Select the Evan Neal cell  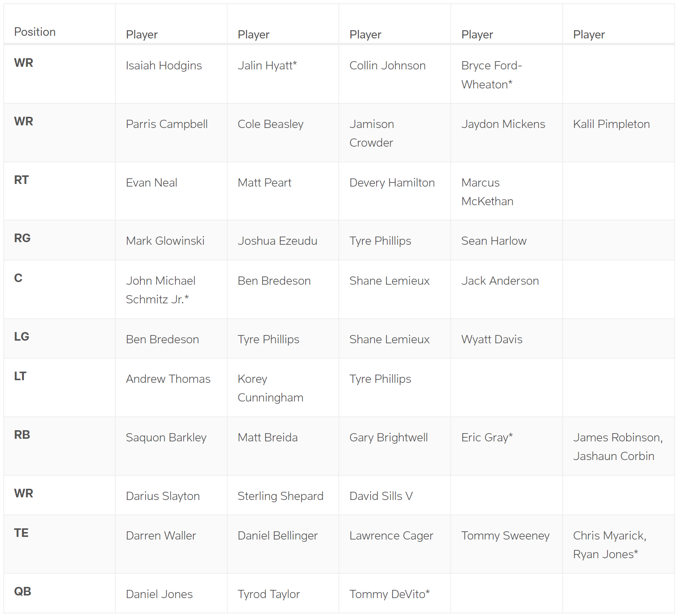click(x=151, y=183)
